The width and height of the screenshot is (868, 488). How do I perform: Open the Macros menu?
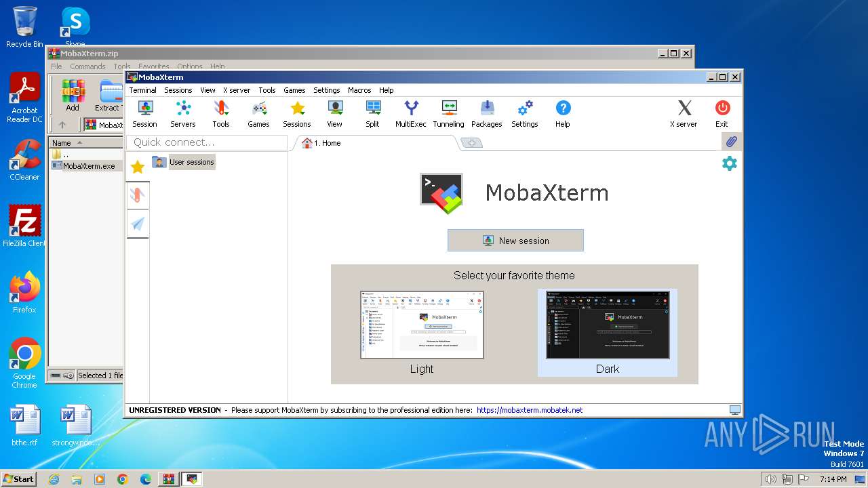[x=359, y=90]
